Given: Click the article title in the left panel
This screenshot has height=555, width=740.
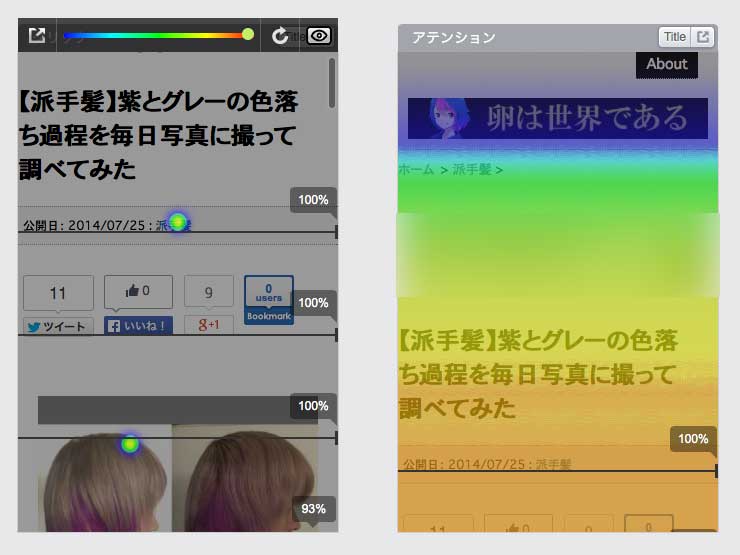Looking at the screenshot, I should tap(159, 135).
